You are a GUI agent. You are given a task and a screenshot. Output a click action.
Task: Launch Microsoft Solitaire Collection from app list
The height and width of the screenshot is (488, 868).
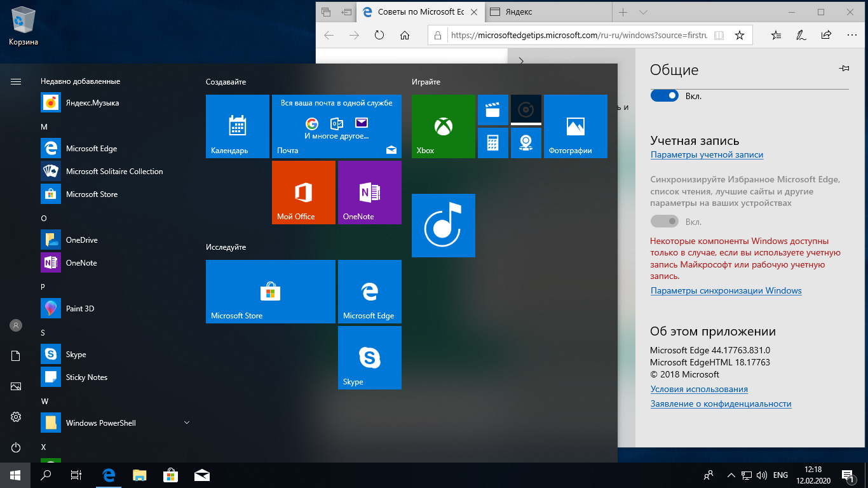tap(116, 172)
